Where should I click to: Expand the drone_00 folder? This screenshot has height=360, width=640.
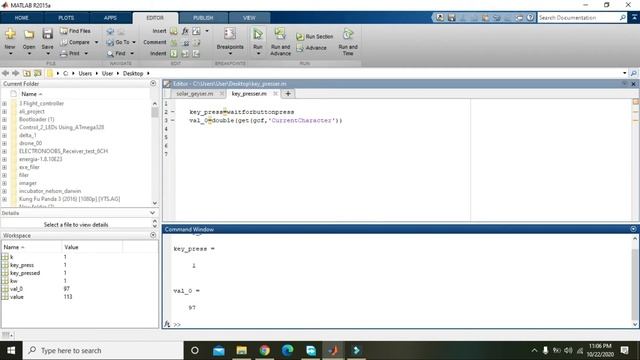tap(4, 143)
